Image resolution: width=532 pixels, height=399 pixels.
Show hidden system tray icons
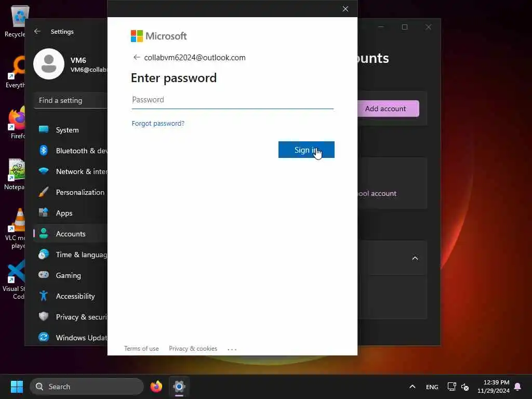(x=412, y=387)
